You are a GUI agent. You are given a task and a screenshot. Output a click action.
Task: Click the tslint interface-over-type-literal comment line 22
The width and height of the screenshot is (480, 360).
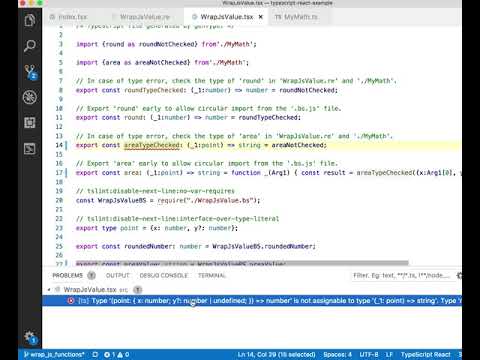178,219
